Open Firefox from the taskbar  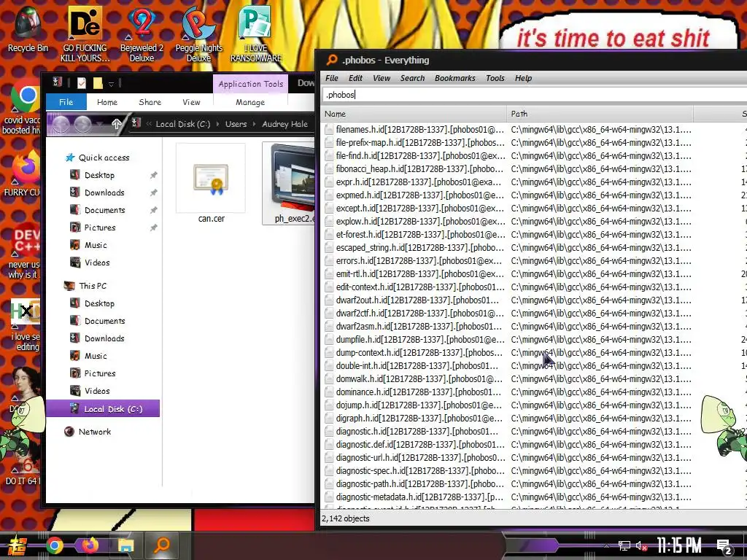point(90,545)
